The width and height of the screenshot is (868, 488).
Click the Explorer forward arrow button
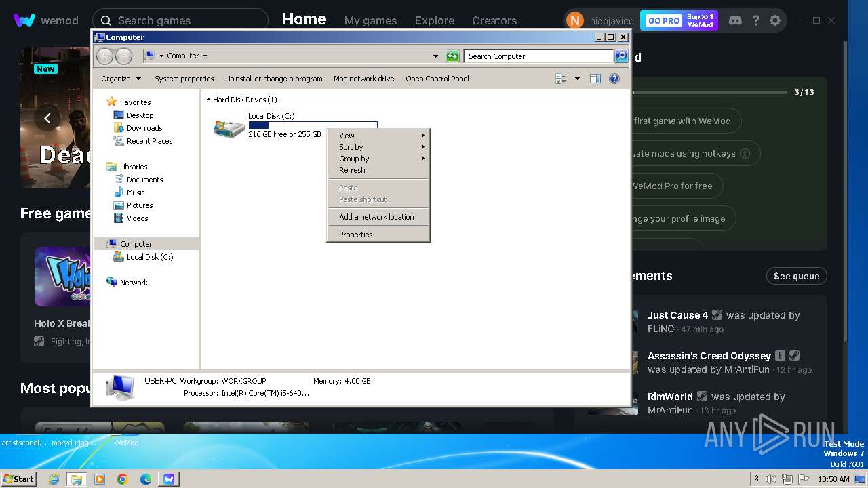tap(123, 56)
